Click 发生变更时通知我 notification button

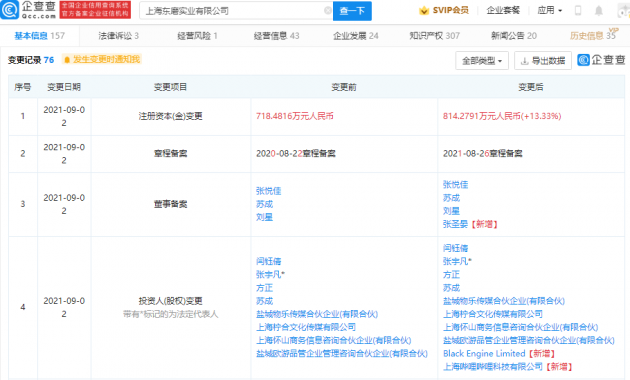click(x=102, y=59)
